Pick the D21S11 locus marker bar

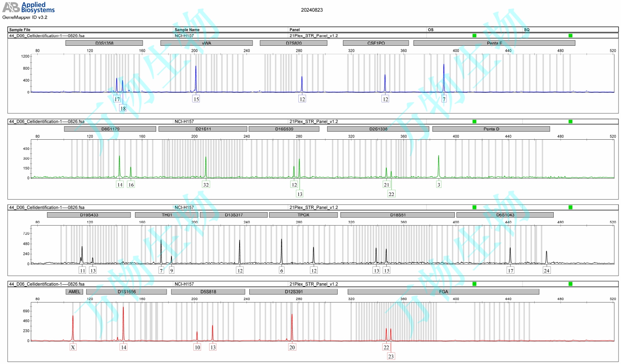[x=203, y=129]
